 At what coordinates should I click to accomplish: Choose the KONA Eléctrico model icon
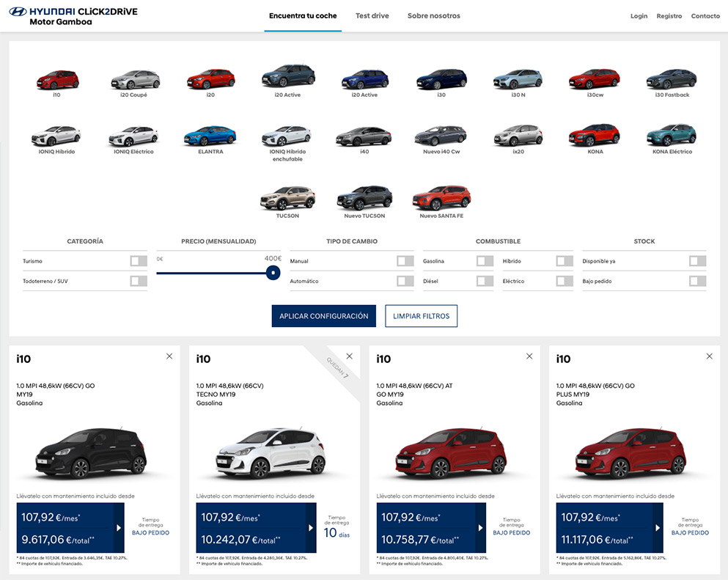pos(671,136)
